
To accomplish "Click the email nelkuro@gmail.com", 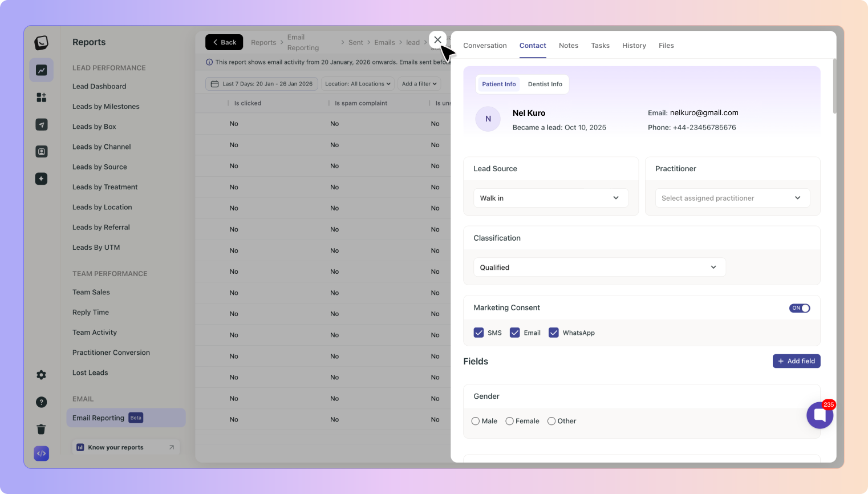I will 704,113.
